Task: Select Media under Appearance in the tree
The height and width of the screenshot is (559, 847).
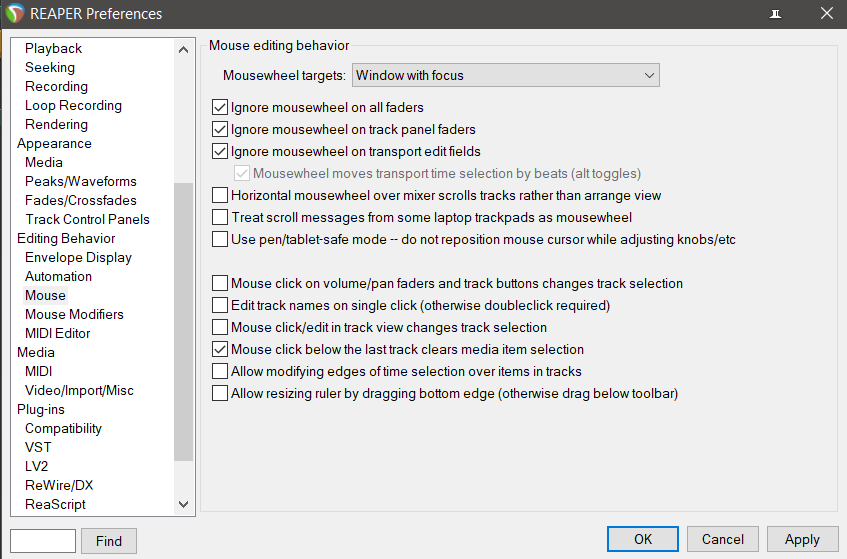Action: coord(44,163)
